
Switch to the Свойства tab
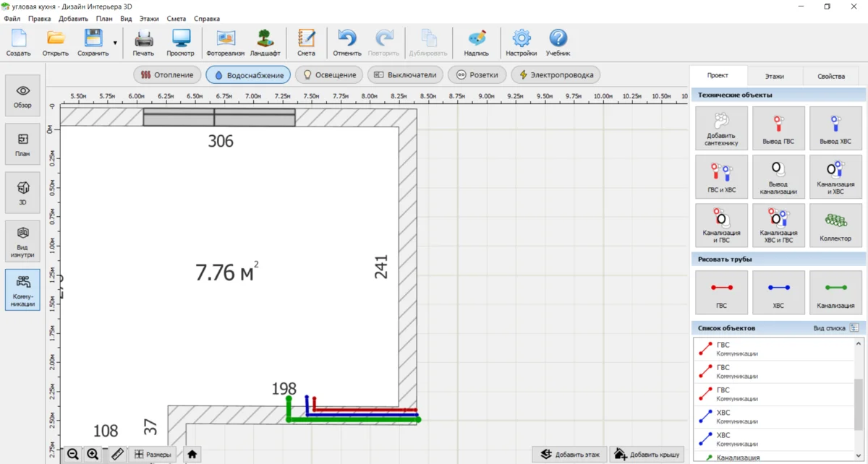830,76
